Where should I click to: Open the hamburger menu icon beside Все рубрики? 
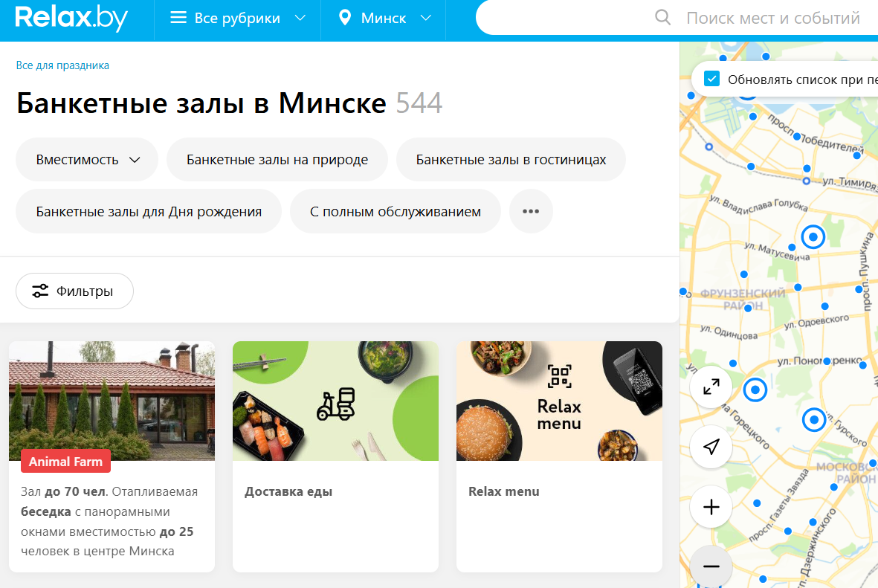click(178, 18)
